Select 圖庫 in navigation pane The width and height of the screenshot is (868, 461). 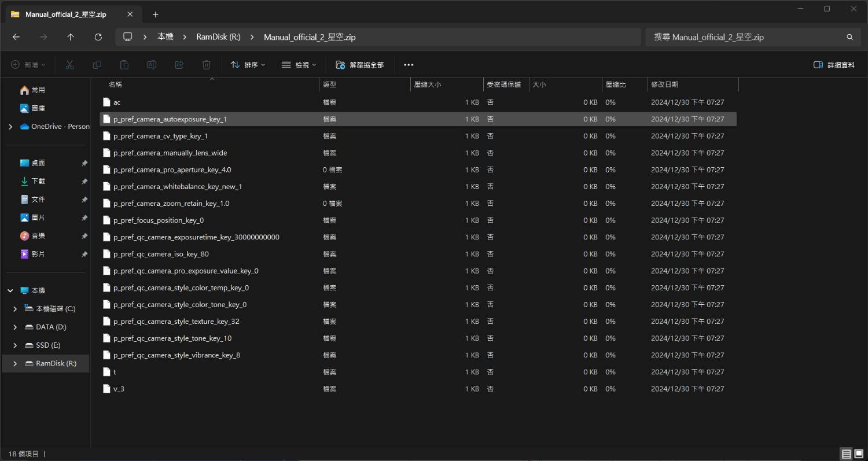pyautogui.click(x=38, y=108)
